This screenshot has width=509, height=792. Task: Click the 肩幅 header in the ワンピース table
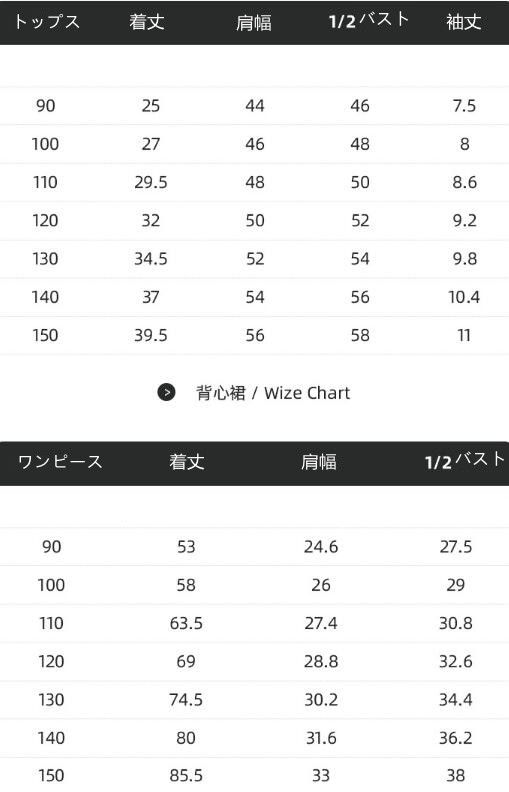tap(319, 462)
